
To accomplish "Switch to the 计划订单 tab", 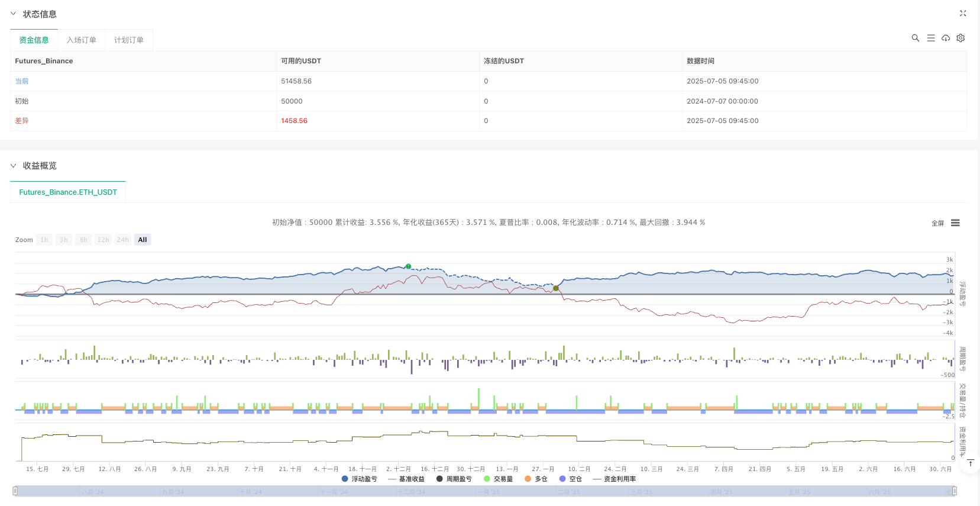I will 128,40.
